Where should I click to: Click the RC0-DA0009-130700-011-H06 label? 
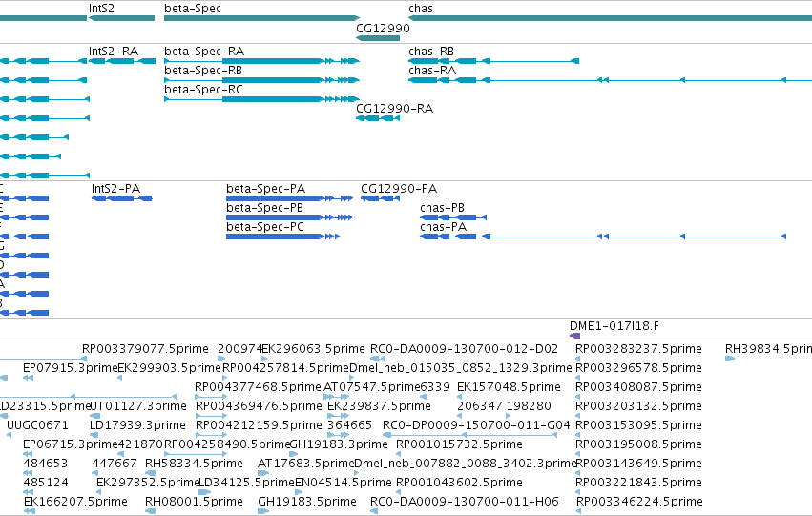[x=465, y=502]
